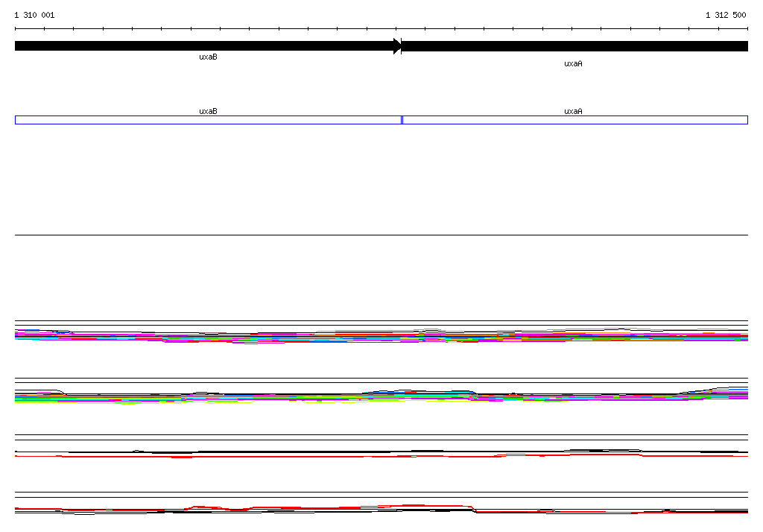Click the uxaA label above blue box
Screen dimensions: 763x532
pos(573,112)
